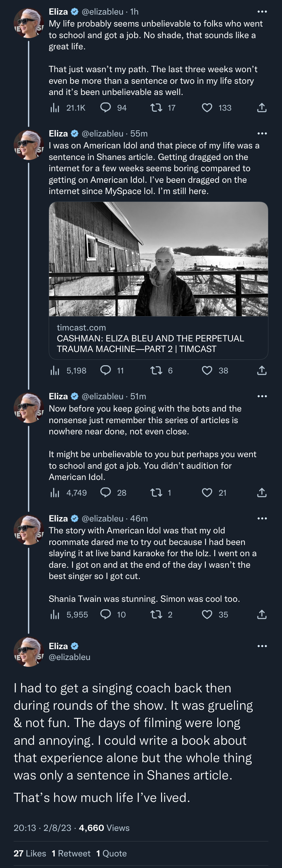Open more options on the 55m tweet
The height and width of the screenshot is (868, 282).
pos(262,133)
